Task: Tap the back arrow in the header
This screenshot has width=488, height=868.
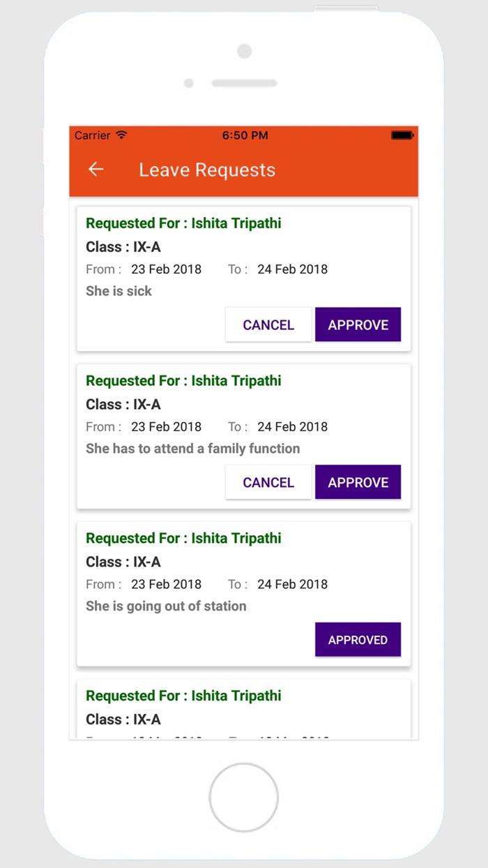Action: [x=96, y=170]
